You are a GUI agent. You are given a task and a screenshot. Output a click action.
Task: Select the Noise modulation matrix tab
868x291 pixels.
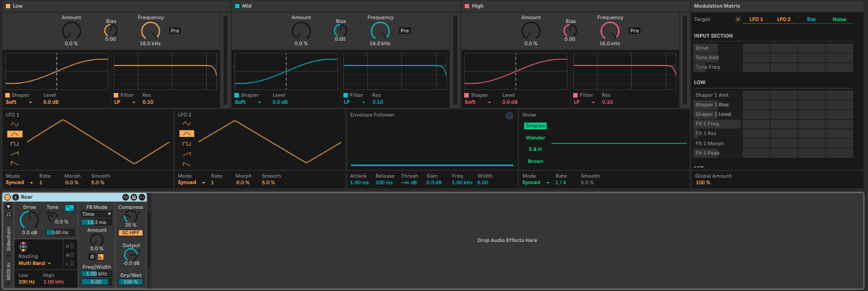click(x=839, y=20)
